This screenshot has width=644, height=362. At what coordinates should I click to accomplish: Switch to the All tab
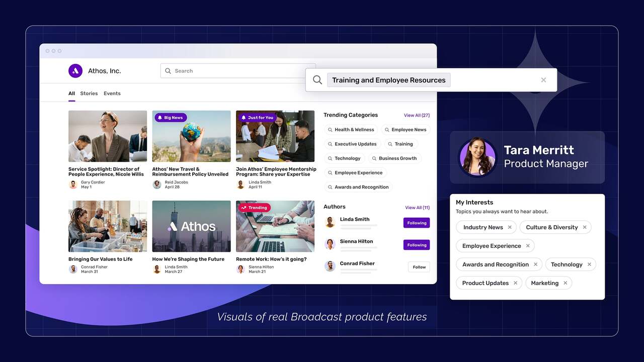point(71,94)
